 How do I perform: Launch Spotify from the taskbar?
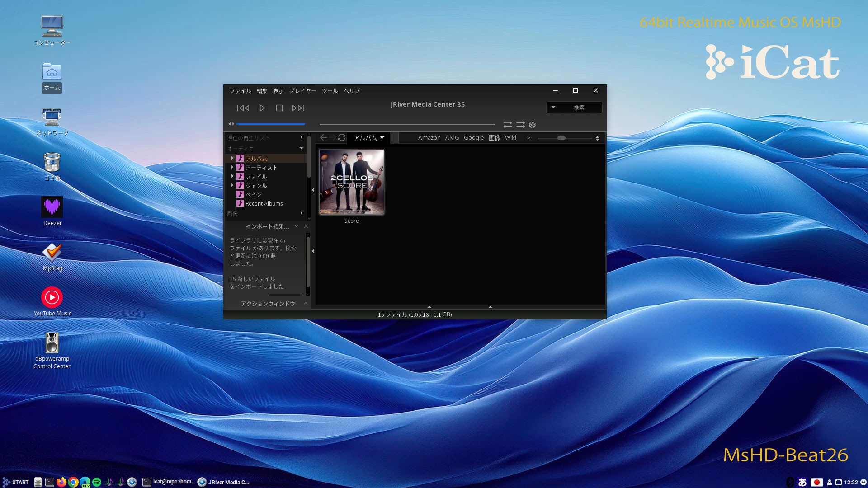pyautogui.click(x=97, y=482)
